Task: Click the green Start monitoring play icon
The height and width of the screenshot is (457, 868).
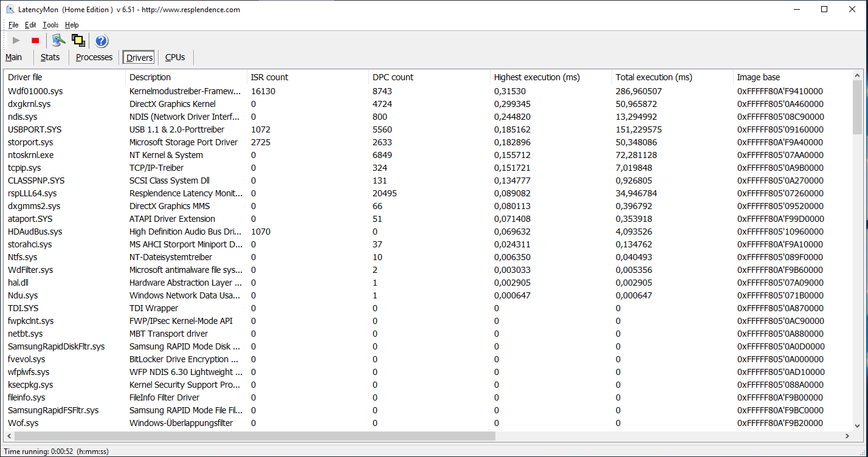Action: (x=16, y=41)
